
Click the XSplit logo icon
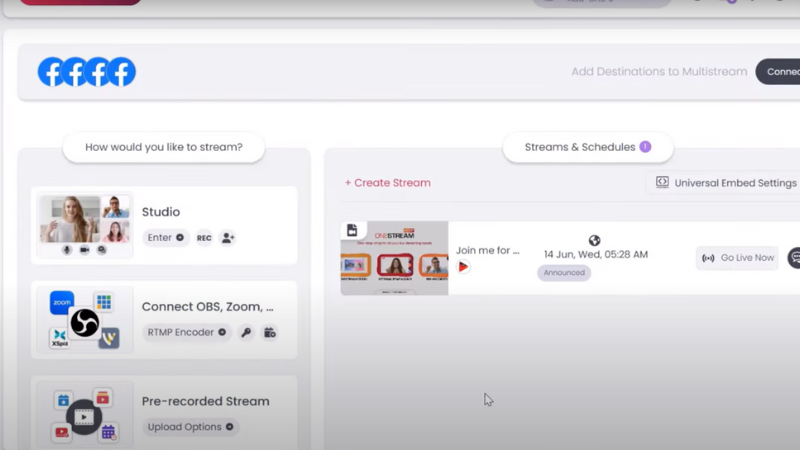point(60,338)
